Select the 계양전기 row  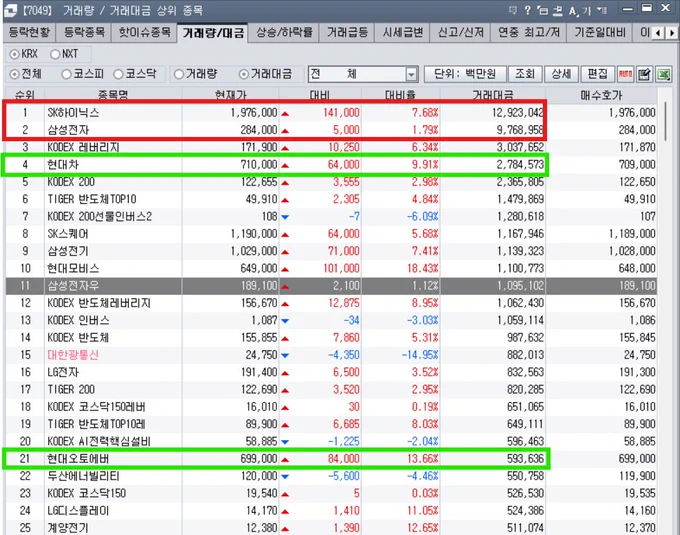point(331,528)
